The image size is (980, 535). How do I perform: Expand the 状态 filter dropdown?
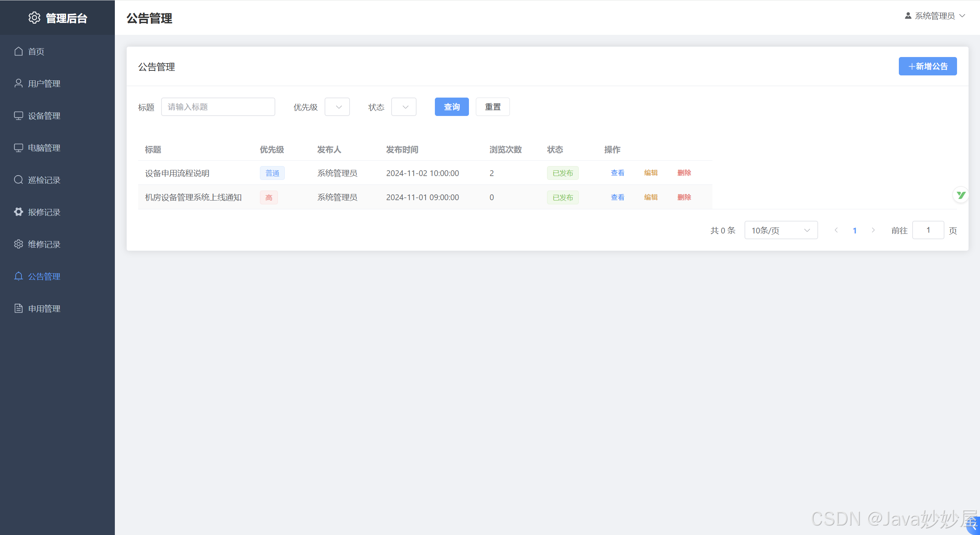tap(404, 107)
